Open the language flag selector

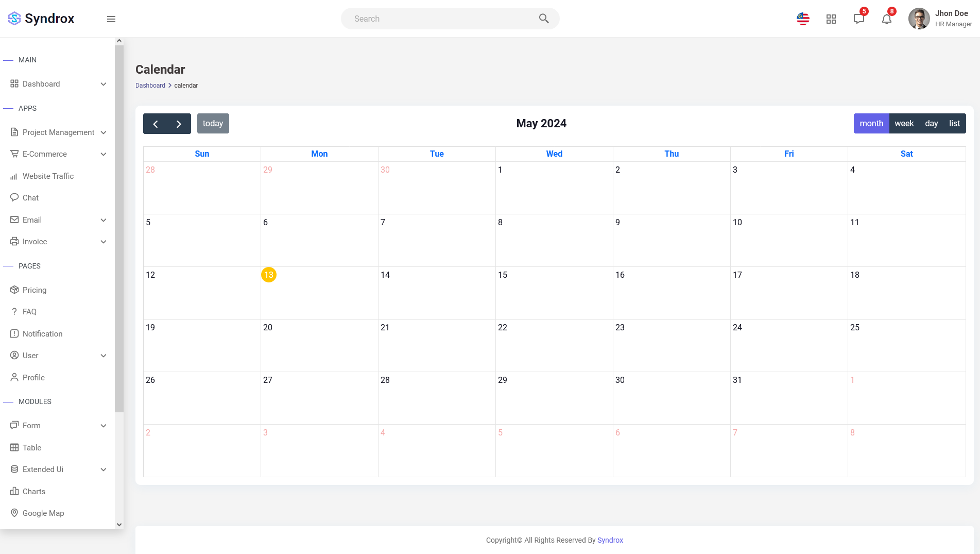coord(803,19)
